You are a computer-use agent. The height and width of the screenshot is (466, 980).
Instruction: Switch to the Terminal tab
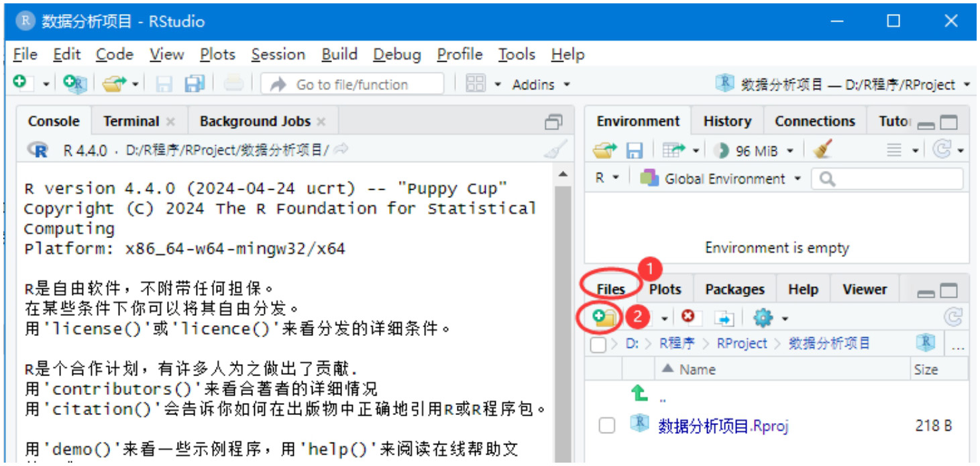pos(131,121)
